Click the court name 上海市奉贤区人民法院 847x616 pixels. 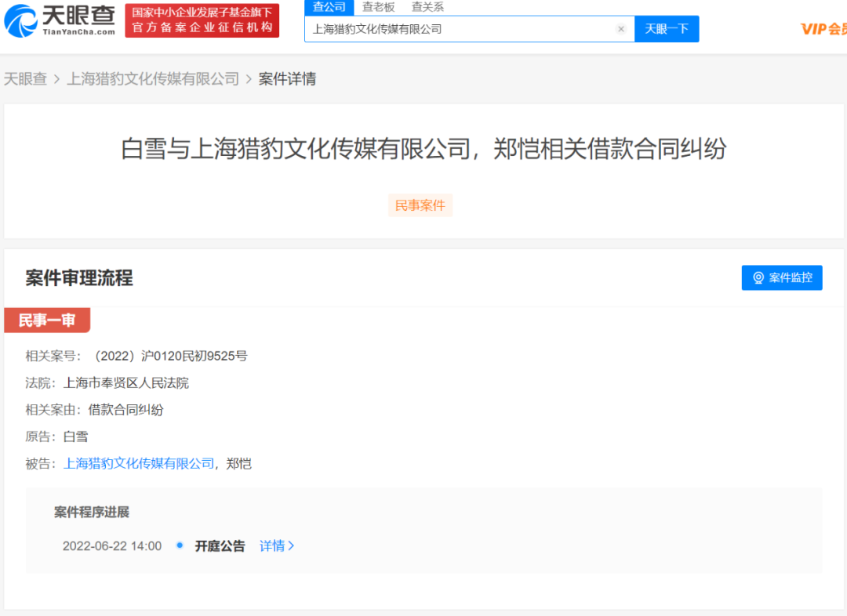[x=125, y=383]
